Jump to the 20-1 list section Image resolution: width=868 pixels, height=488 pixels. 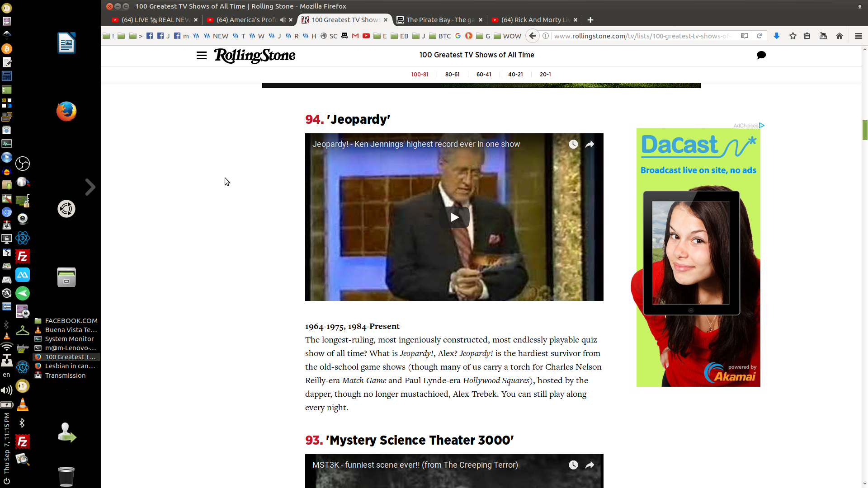545,75
